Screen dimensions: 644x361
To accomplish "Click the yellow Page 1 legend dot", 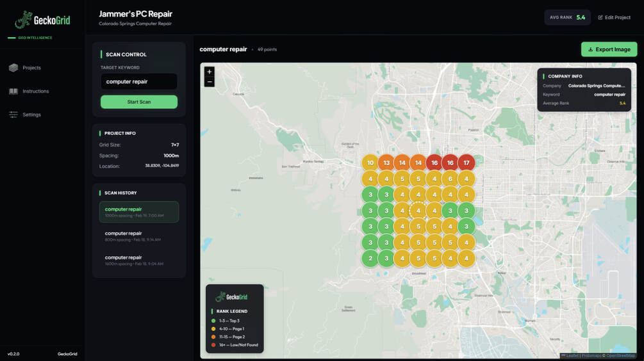I will pos(213,329).
